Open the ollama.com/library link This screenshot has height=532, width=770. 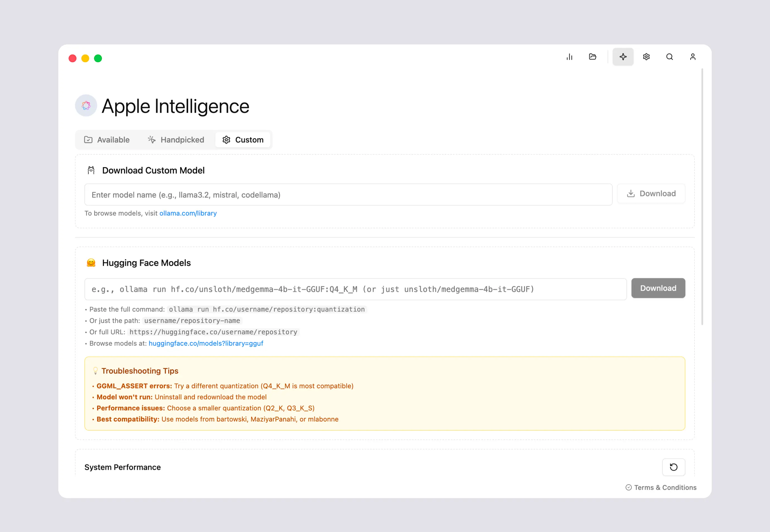(188, 213)
